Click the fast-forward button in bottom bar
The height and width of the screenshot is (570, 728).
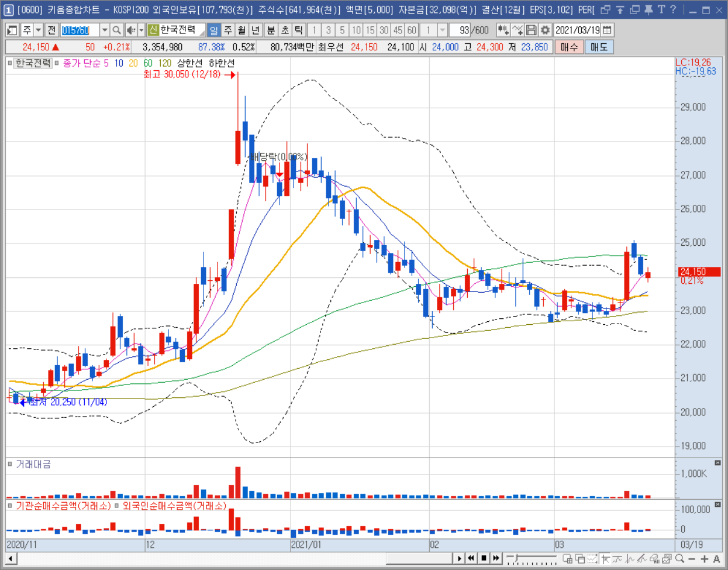coord(496,558)
